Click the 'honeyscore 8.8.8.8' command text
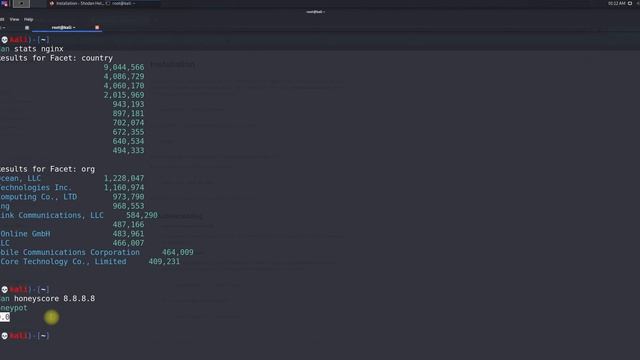Image resolution: width=640 pixels, height=360 pixels. click(54, 299)
